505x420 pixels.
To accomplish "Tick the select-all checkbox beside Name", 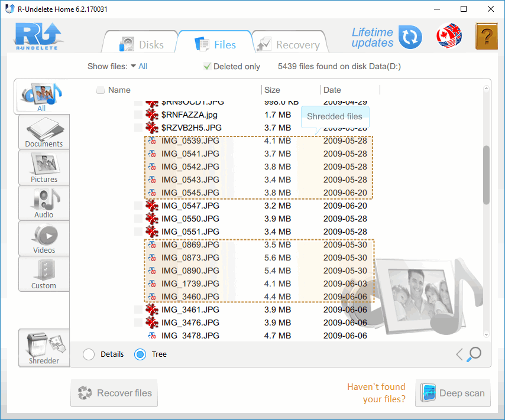I will coord(101,90).
